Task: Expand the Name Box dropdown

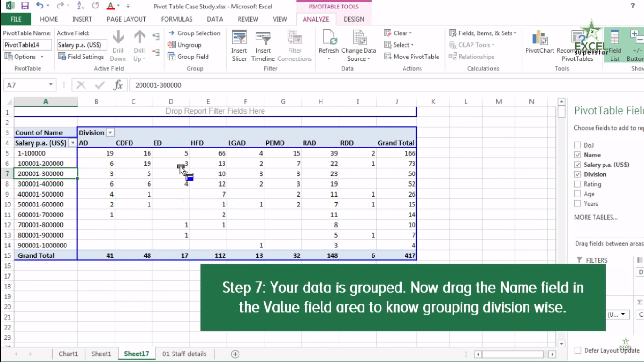Action: (x=51, y=85)
